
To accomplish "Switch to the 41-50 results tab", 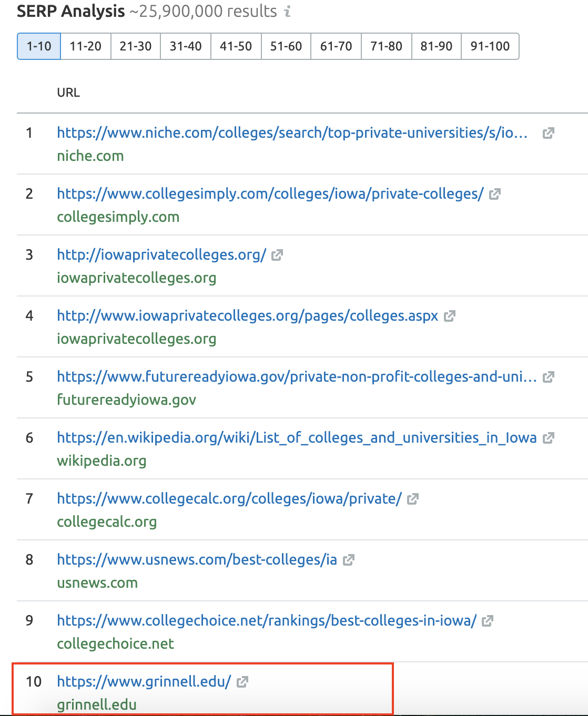I will pyautogui.click(x=236, y=46).
